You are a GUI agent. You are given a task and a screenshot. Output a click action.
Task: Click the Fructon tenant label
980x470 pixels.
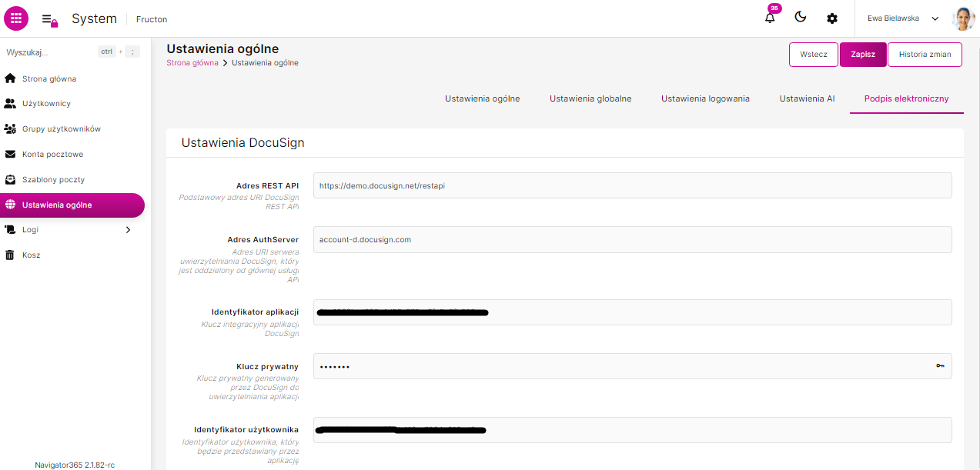pyautogui.click(x=152, y=19)
